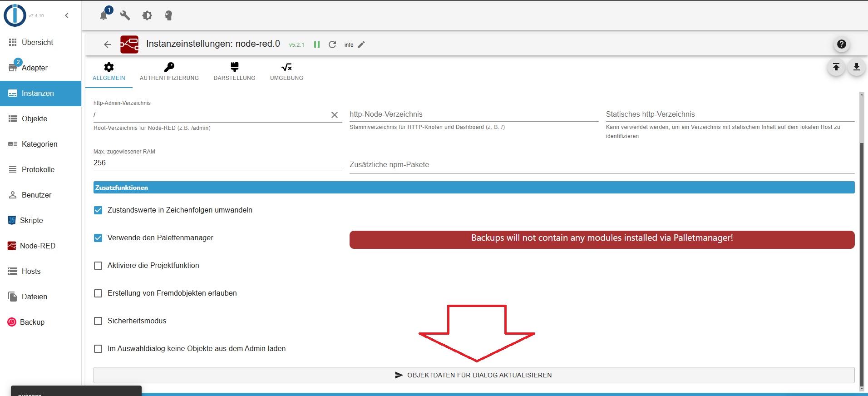Edit the log level with the pencil icon

[x=361, y=45]
